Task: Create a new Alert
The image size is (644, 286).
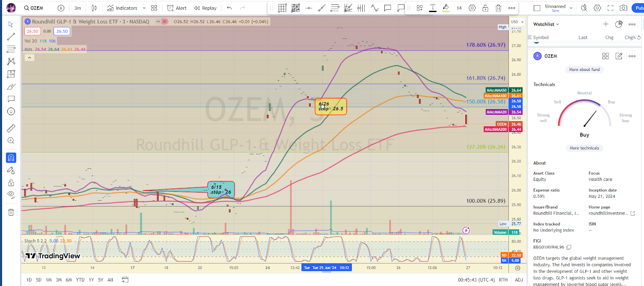Action: (x=177, y=8)
